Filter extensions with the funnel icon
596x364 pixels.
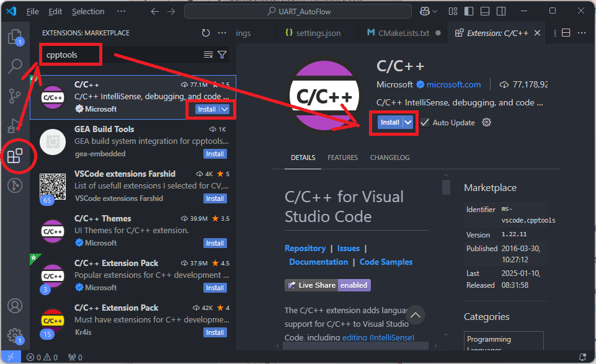(222, 55)
